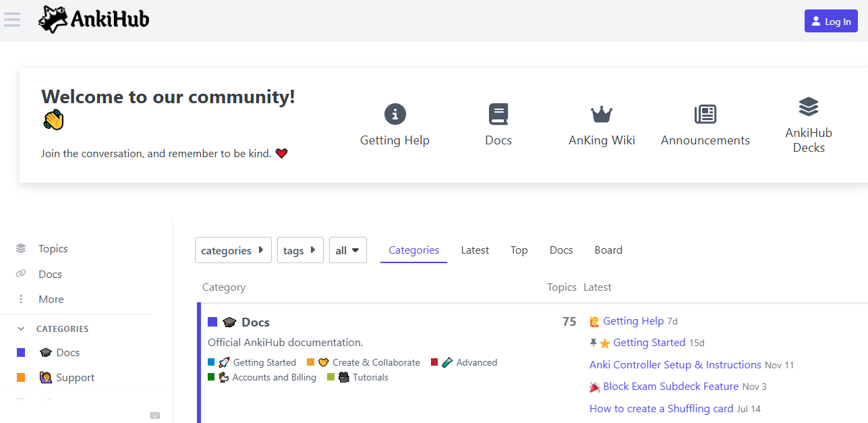Screen dimensions: 868x423
Task: Toggle the hamburger sidebar menu
Action: pyautogui.click(x=12, y=20)
